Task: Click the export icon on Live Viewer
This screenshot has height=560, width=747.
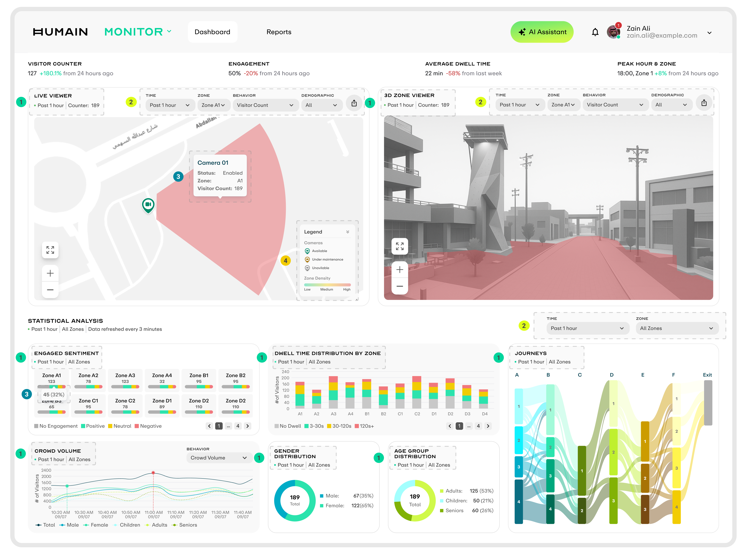Action: 354,103
